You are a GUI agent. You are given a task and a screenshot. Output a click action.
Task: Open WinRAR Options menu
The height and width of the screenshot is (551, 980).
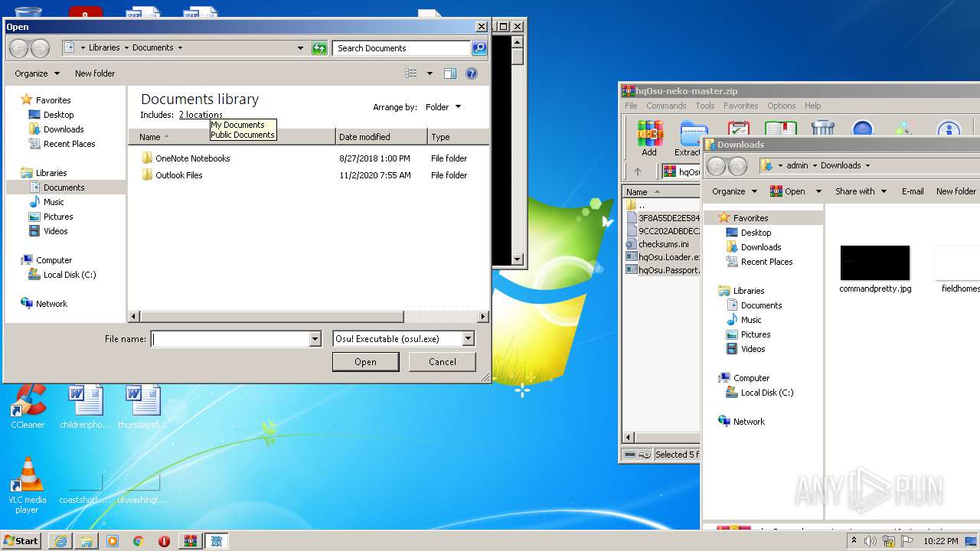coord(782,106)
